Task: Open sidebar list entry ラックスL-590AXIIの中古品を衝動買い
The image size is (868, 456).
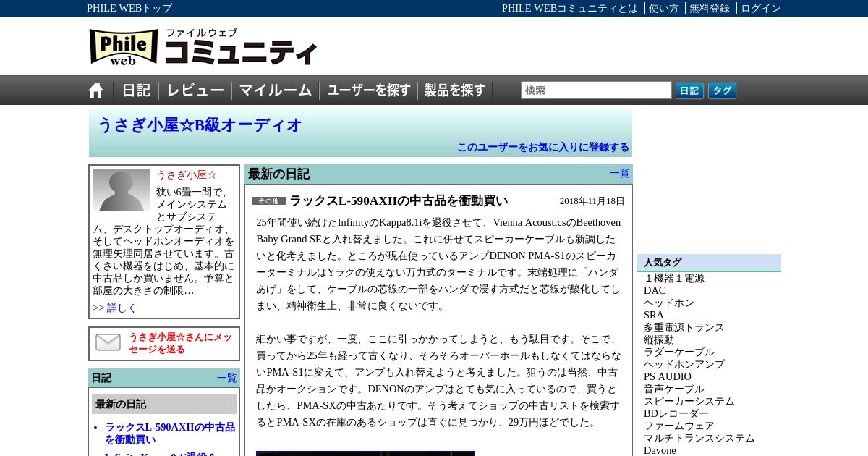Action: coord(170,433)
